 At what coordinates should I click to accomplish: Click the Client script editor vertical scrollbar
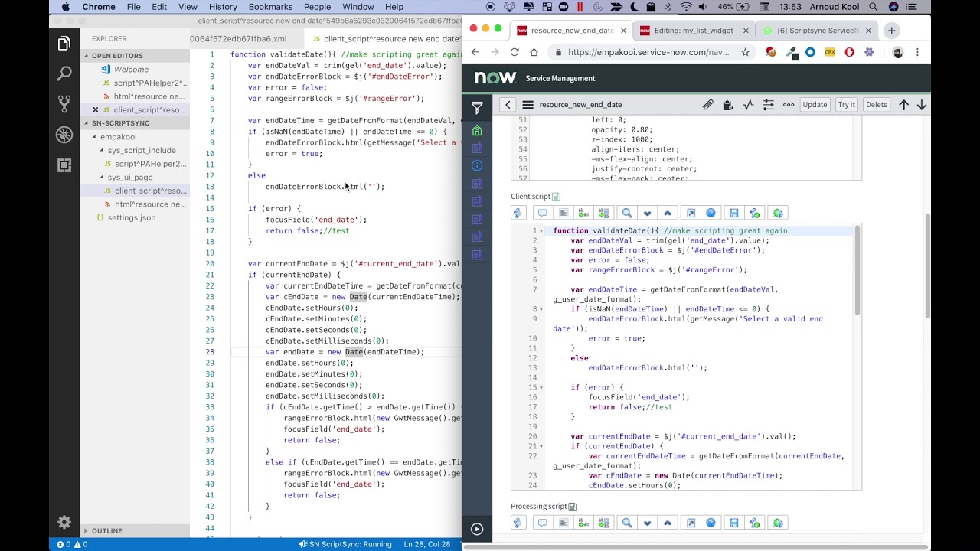click(x=857, y=270)
